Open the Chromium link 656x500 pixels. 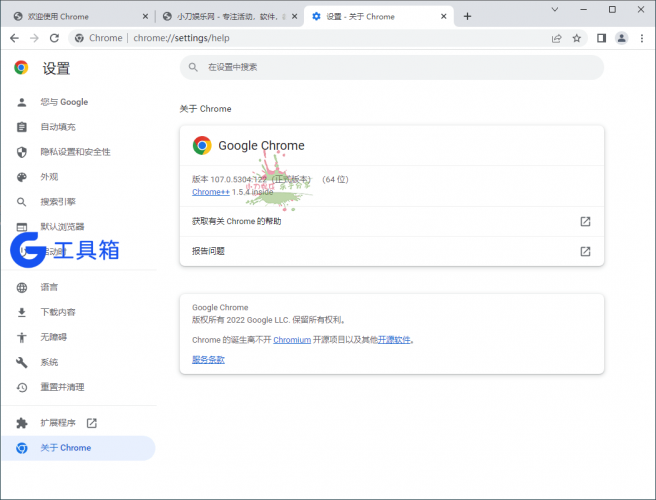coord(292,340)
